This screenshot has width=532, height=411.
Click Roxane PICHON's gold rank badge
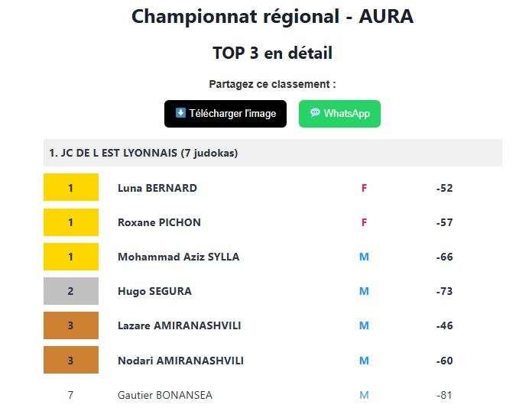71,222
